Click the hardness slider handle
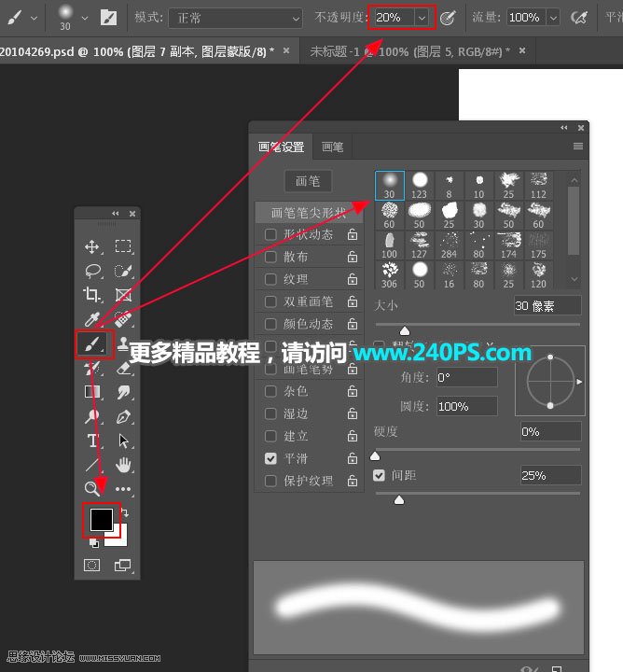Image resolution: width=623 pixels, height=672 pixels. click(x=375, y=455)
